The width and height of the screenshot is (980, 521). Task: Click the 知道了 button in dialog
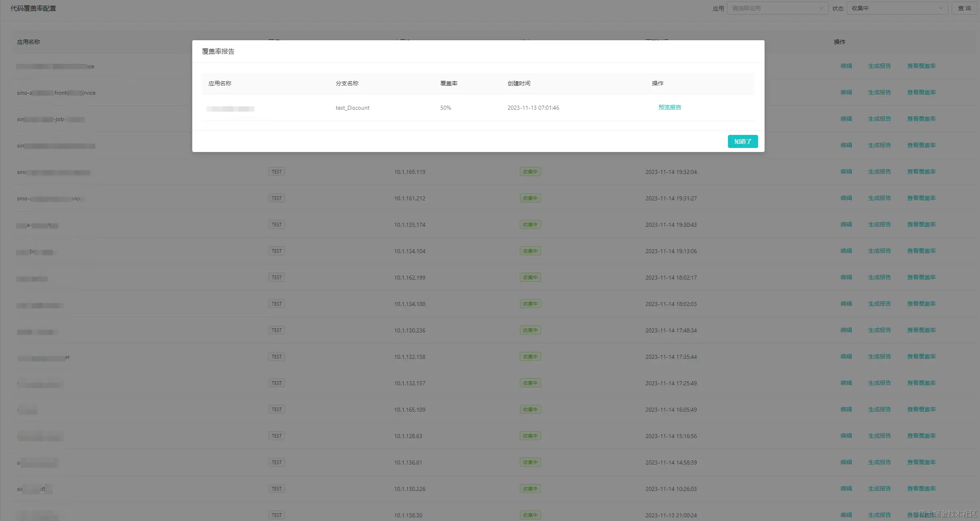pos(742,141)
